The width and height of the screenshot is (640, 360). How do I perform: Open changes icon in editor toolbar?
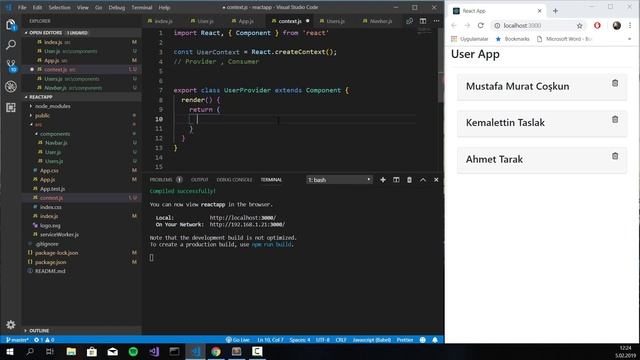tap(409, 21)
